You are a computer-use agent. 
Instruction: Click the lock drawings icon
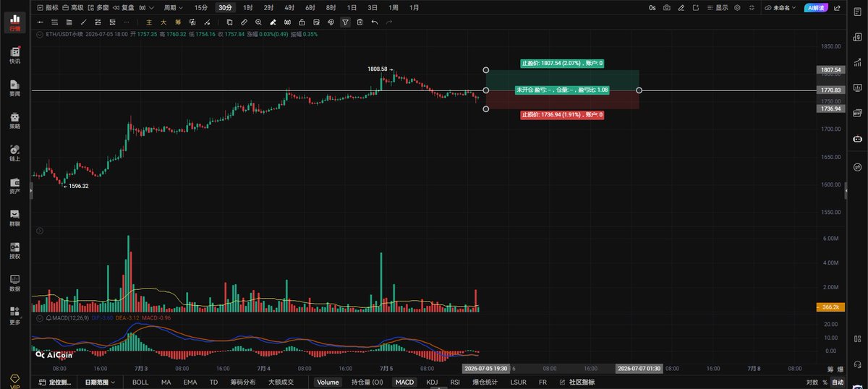coord(302,22)
